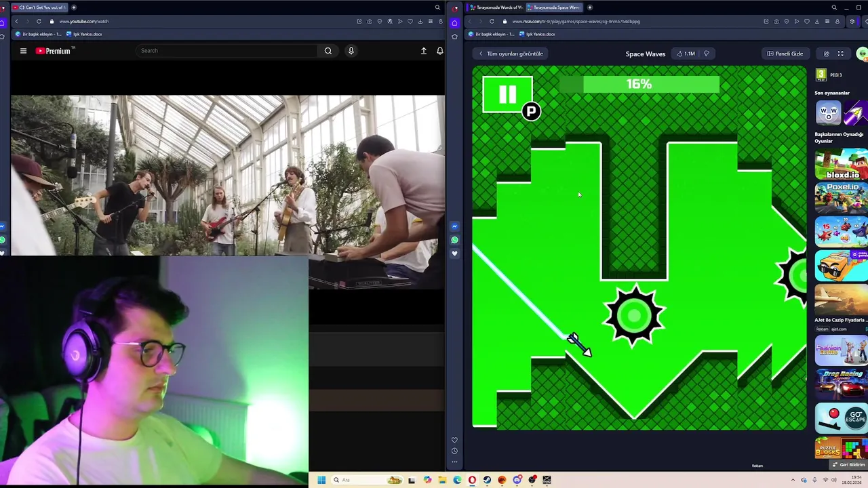Open the Poxel.io game thumbnail
This screenshot has width=868, height=488.
pos(841,197)
